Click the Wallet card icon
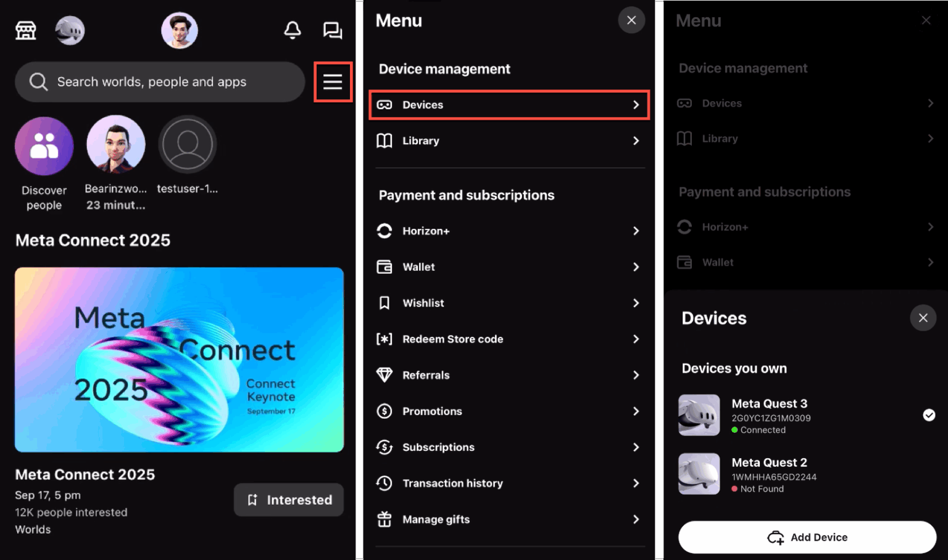 click(384, 266)
